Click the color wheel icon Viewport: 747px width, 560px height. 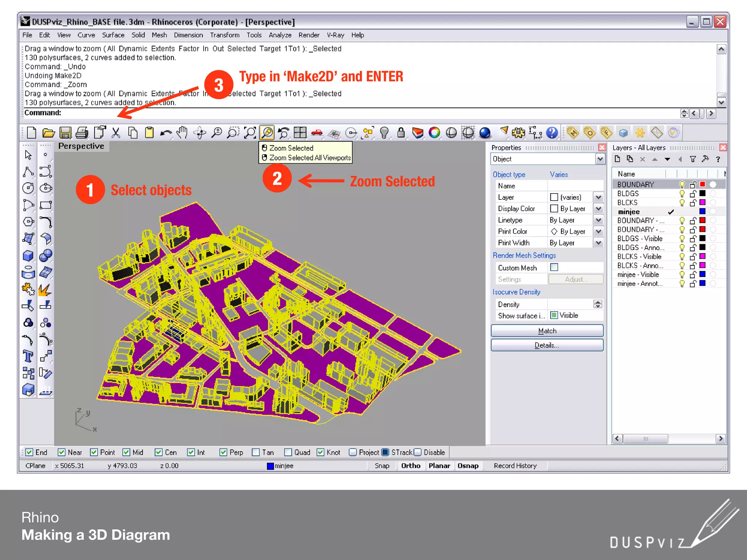434,133
